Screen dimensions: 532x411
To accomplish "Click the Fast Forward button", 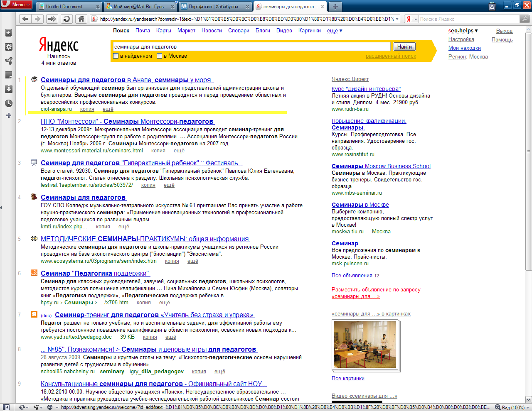I will click(52, 19).
